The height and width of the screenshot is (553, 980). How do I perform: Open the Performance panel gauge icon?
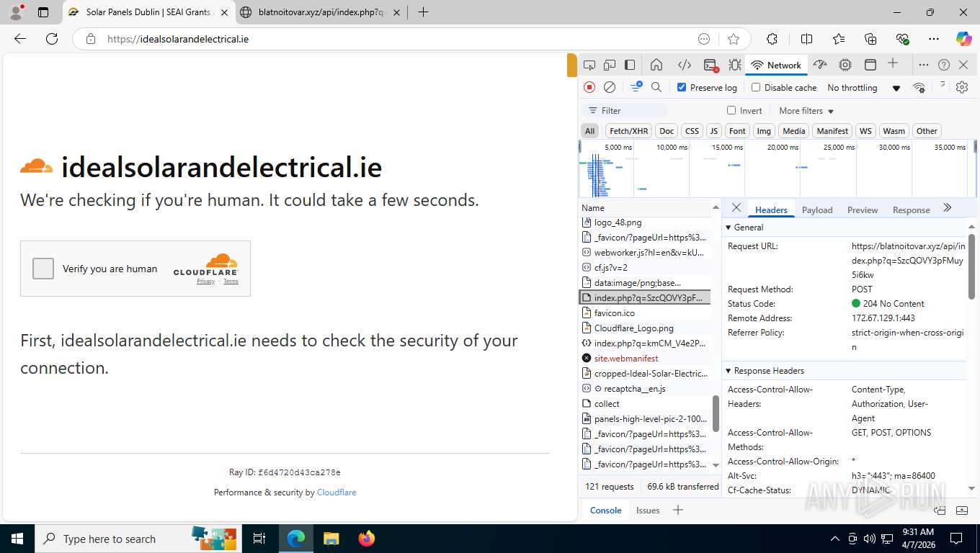[820, 65]
